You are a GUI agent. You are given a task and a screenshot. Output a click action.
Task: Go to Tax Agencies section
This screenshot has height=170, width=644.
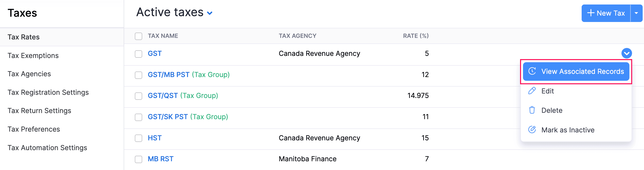29,74
